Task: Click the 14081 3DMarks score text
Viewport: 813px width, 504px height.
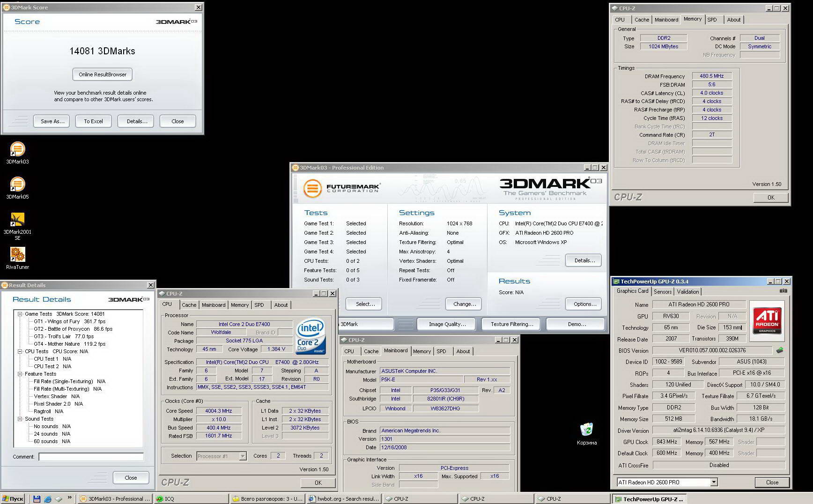Action: pyautogui.click(x=102, y=51)
